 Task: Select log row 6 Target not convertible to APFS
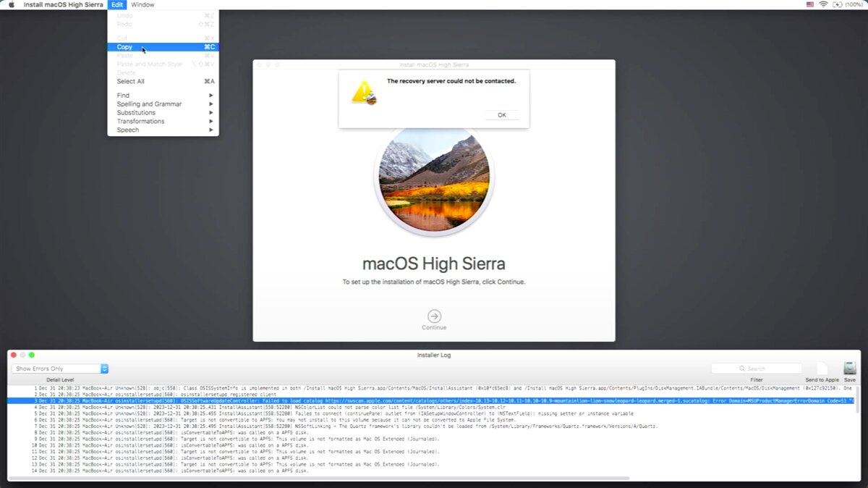tap(432, 420)
